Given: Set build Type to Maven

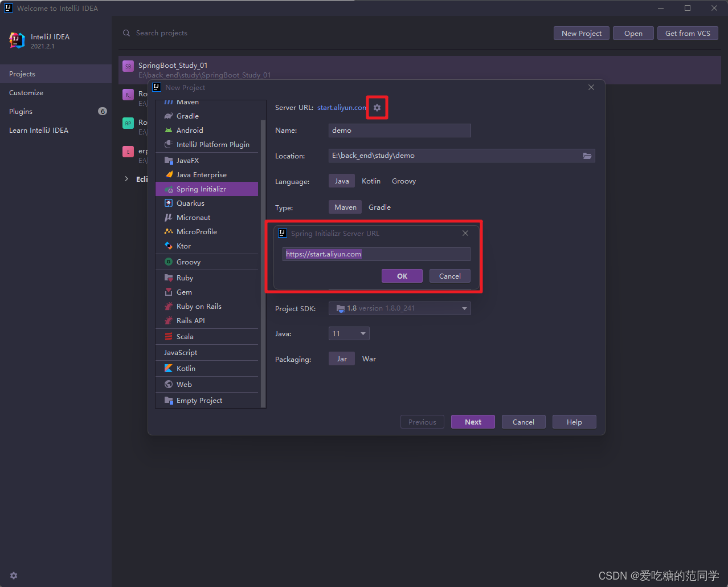Looking at the screenshot, I should (345, 207).
